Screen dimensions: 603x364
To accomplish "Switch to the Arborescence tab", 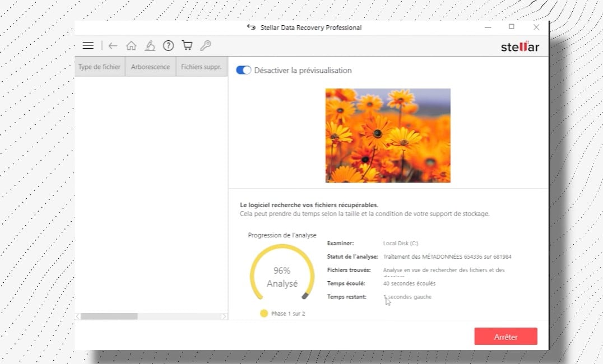I will [150, 66].
